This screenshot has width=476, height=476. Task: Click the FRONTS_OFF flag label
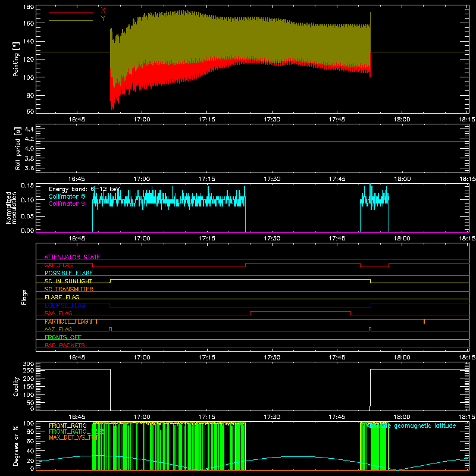pos(63,337)
